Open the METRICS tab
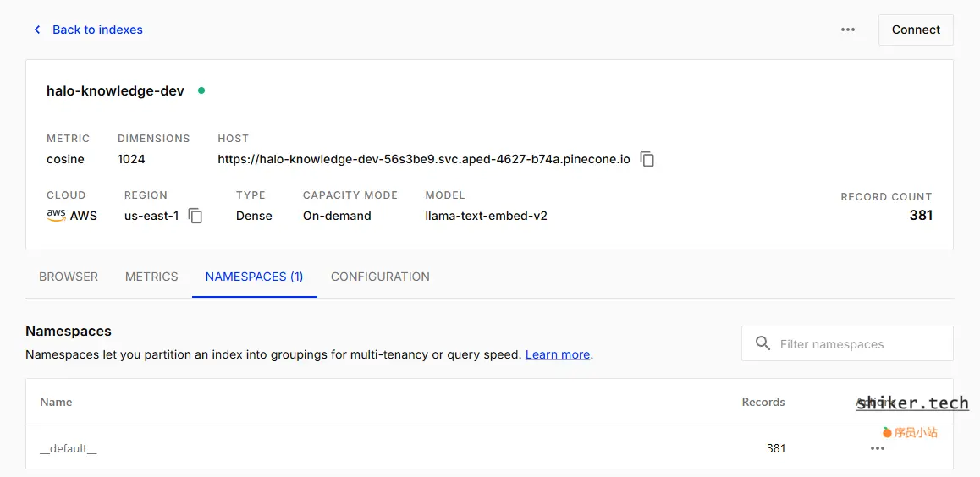The image size is (980, 477). 151,277
